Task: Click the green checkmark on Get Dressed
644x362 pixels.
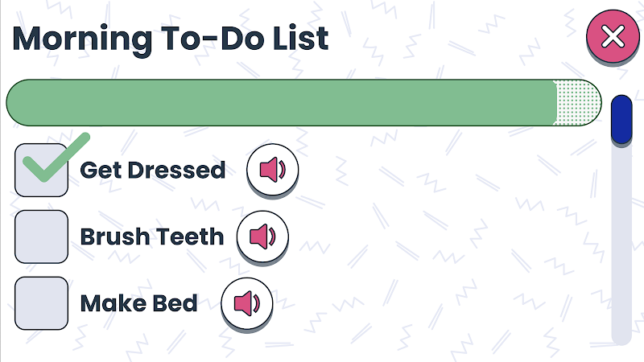Action: [56, 157]
